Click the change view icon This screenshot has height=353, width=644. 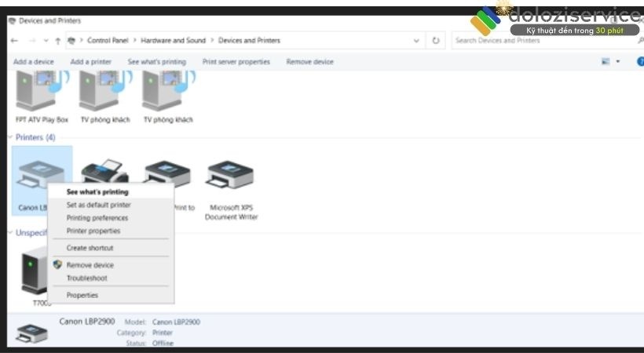(x=606, y=61)
